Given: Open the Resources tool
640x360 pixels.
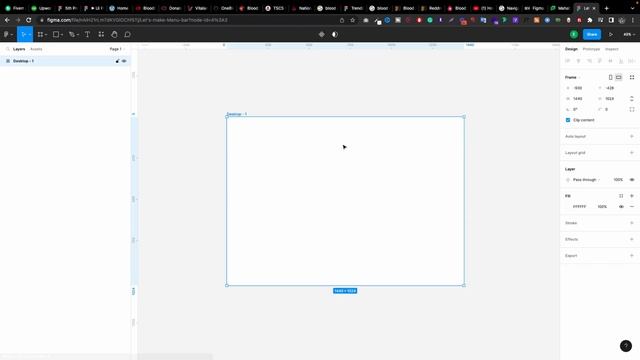Looking at the screenshot, I should 101,35.
